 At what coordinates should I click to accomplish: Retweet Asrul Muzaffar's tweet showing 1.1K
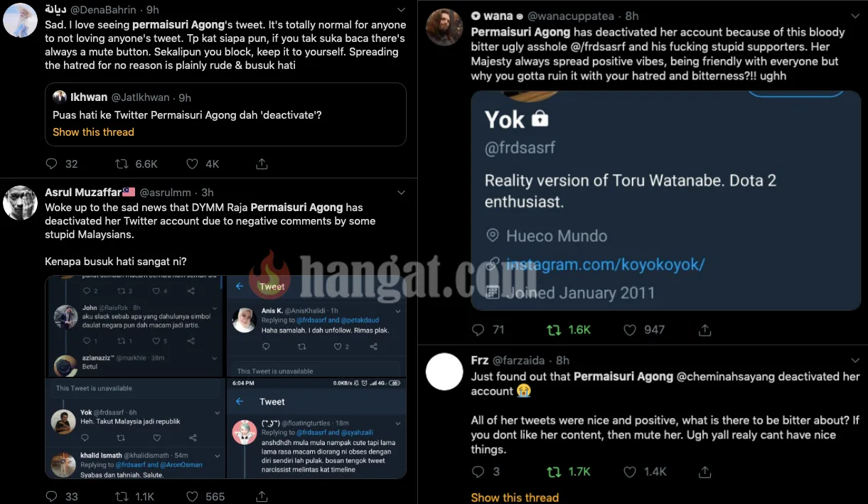[122, 496]
